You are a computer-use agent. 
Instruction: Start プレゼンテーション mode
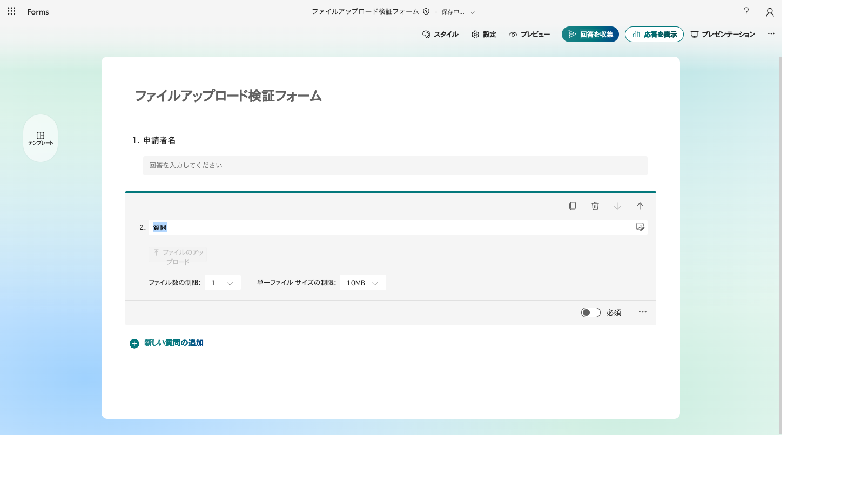point(723,34)
